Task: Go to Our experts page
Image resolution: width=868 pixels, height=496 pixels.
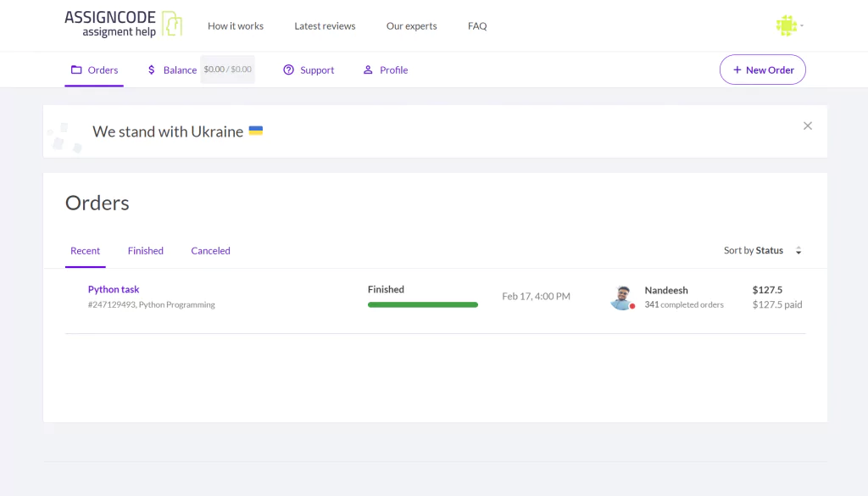Action: pos(411,26)
